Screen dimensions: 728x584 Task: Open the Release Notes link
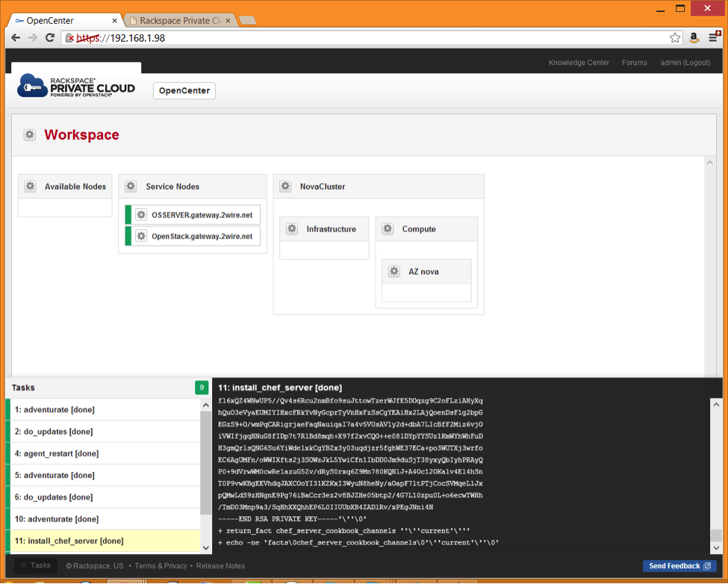[220, 565]
